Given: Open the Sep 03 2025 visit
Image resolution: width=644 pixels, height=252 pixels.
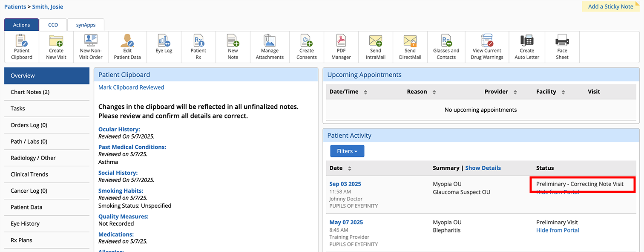Looking at the screenshot, I should pos(345,184).
